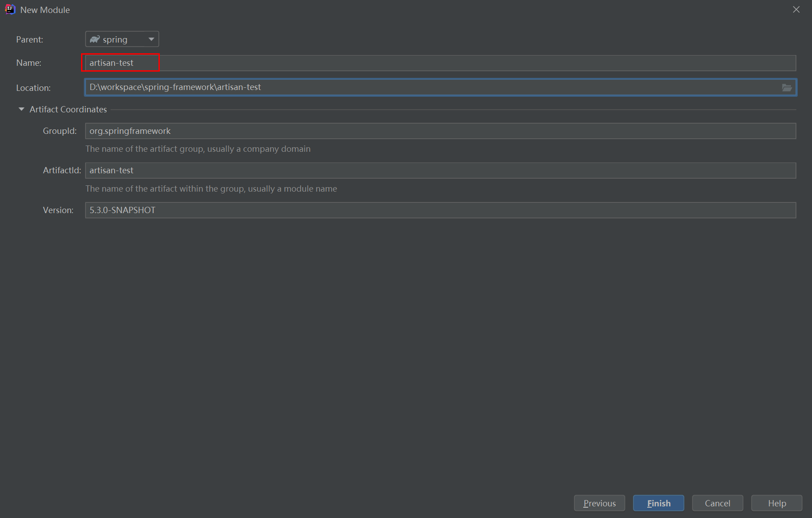Click the Name input field
Viewport: 812px width, 518px height.
[x=440, y=63]
